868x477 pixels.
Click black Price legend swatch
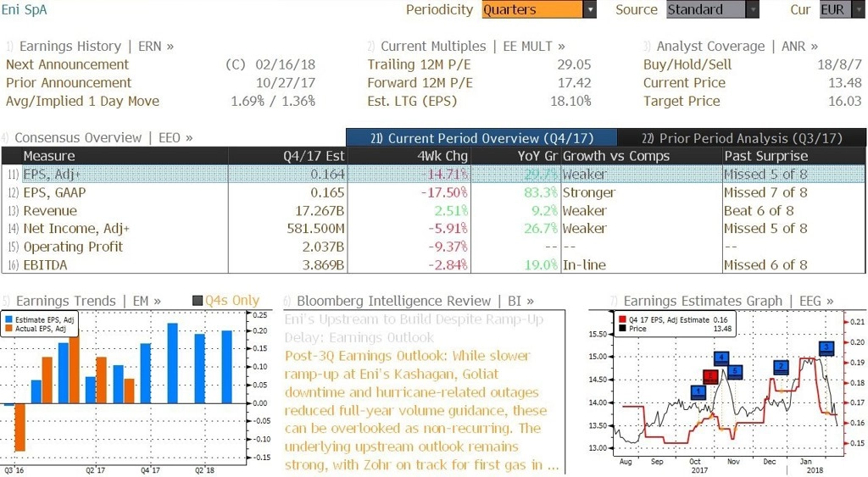click(x=622, y=329)
